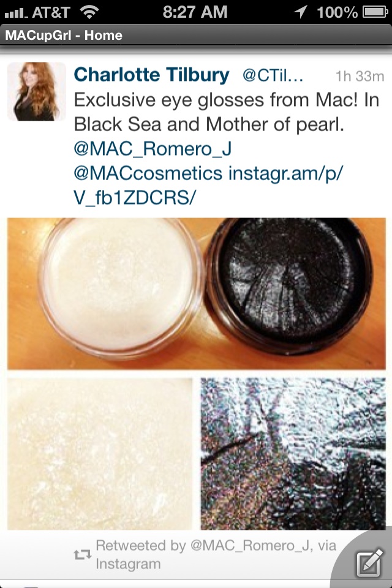Viewport: 392px width, 588px height.
Task: View the Mother of pearl gloss jar image
Action: point(121,288)
